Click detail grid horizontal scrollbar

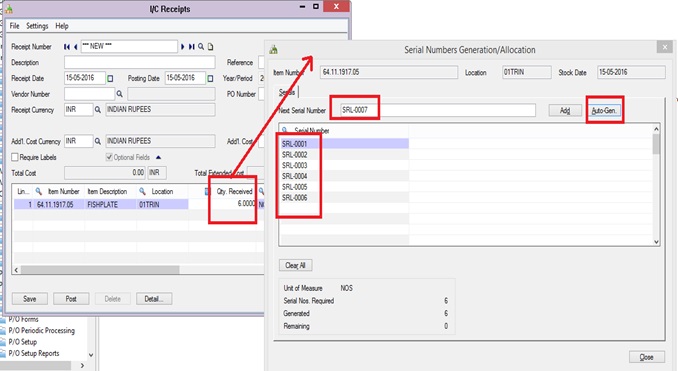click(x=100, y=270)
